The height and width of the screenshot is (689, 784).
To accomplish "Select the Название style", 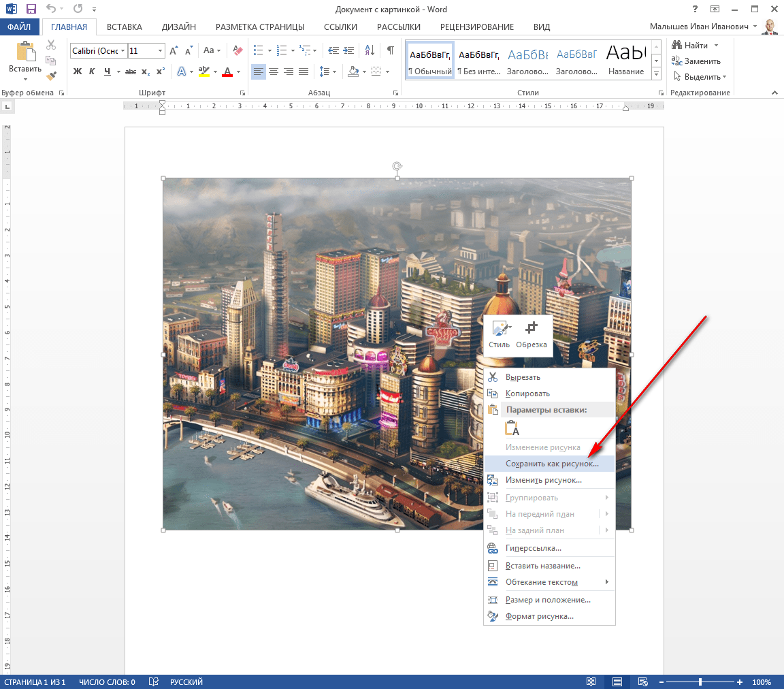I will tap(626, 61).
